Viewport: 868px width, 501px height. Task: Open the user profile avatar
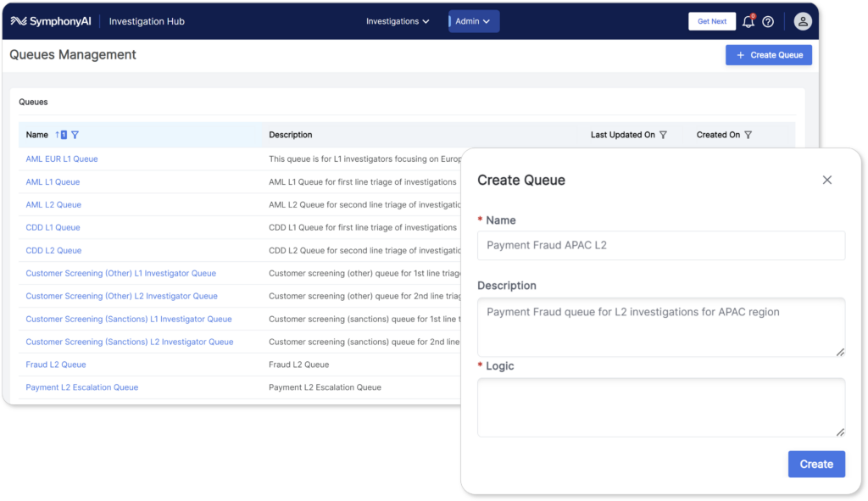[802, 22]
